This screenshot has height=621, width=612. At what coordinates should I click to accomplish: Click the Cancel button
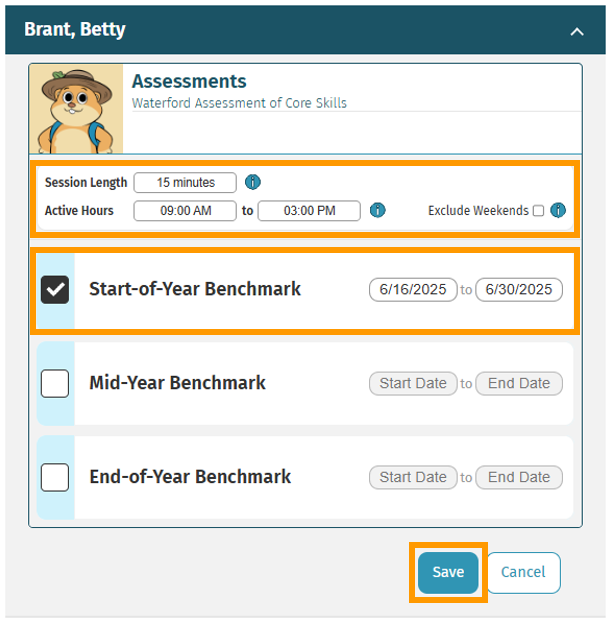click(x=523, y=572)
